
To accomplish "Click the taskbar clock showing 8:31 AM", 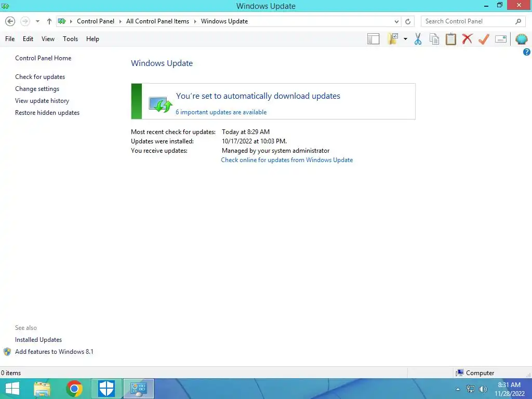I will [x=509, y=389].
